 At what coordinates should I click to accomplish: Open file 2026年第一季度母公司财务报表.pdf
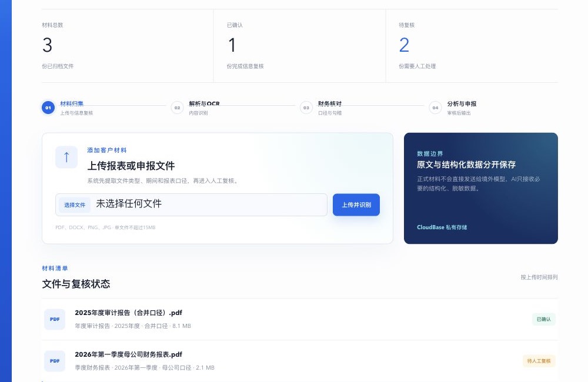(129, 354)
